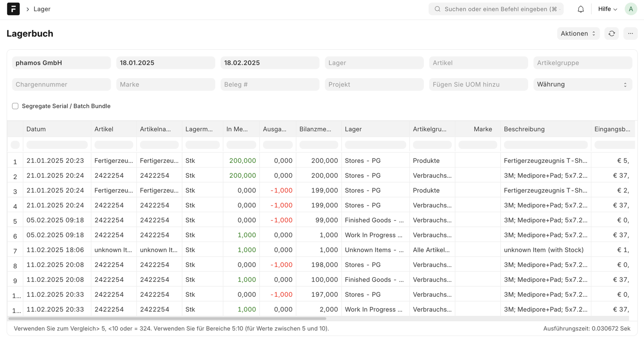Click the Marke filter field
The width and height of the screenshot is (644, 341).
(x=165, y=84)
